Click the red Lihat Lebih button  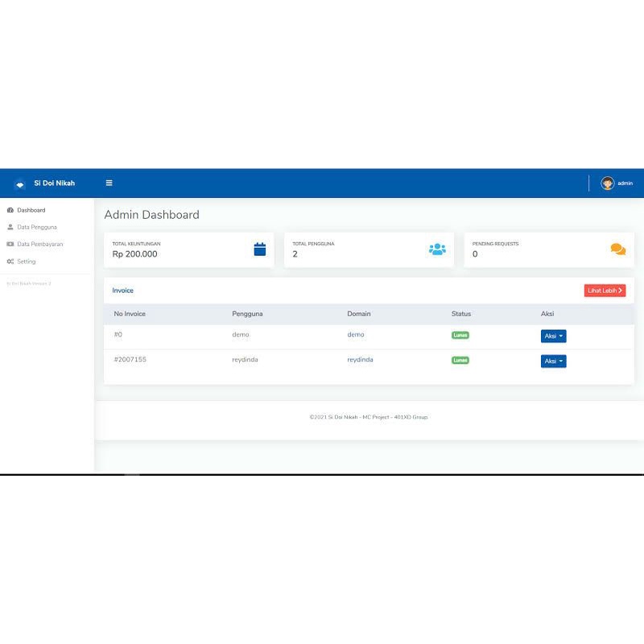pos(605,291)
